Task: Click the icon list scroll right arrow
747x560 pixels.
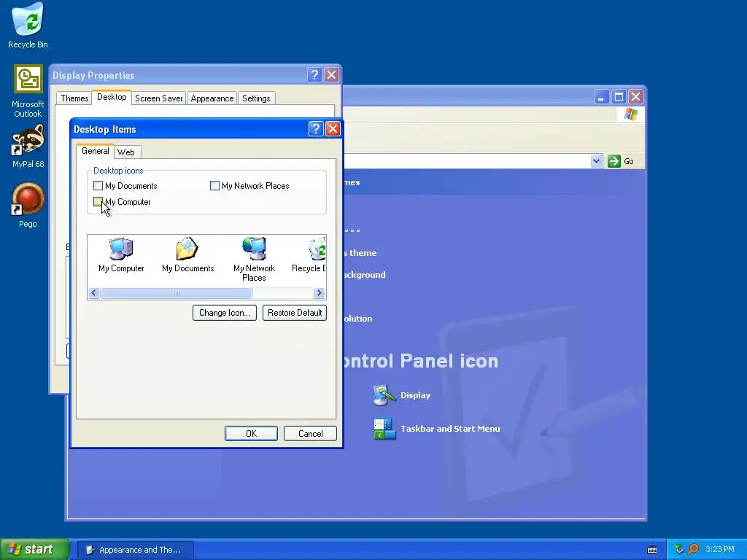Action: pos(320,293)
